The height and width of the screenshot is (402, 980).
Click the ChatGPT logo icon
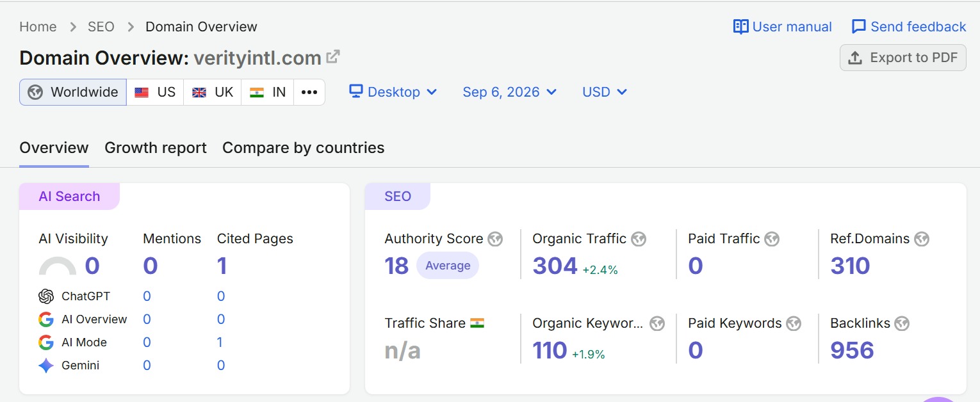46,296
